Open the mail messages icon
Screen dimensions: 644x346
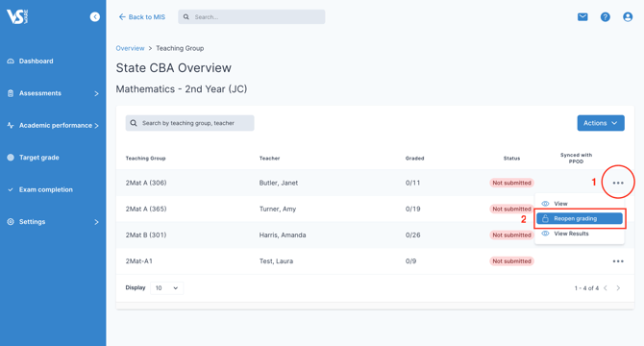coord(582,17)
